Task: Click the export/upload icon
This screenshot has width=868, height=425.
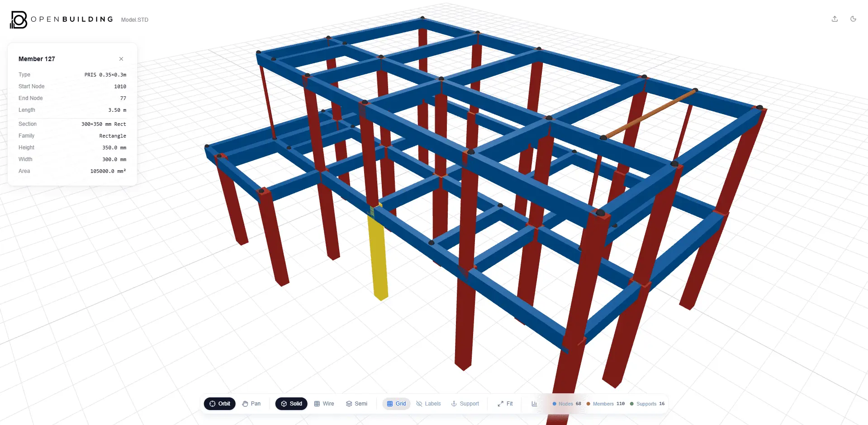Action: click(835, 19)
